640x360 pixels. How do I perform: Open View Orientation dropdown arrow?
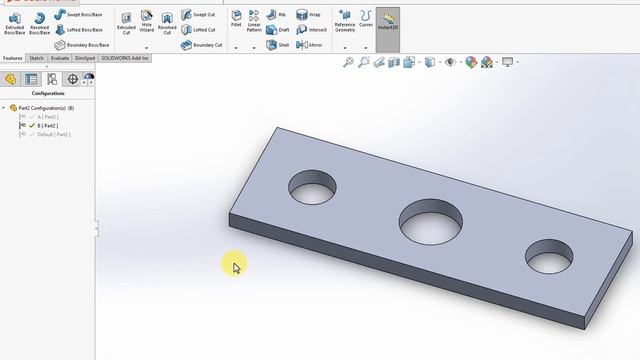click(419, 62)
